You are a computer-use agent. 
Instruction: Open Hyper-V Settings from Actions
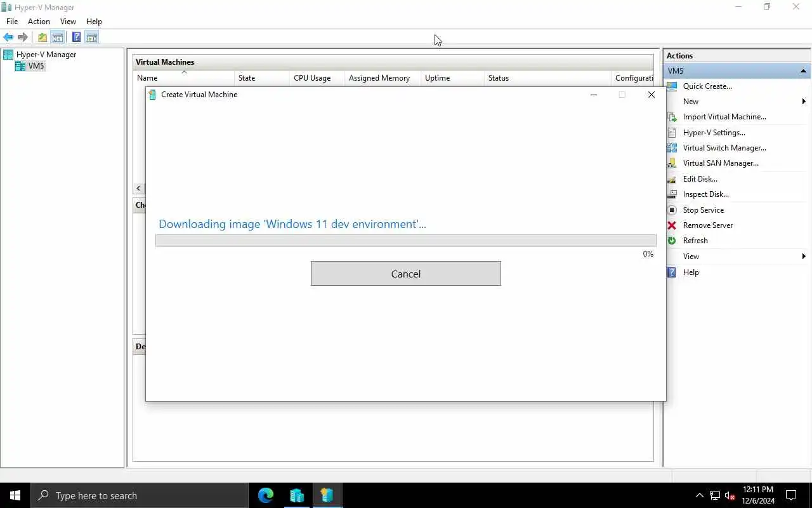point(714,133)
